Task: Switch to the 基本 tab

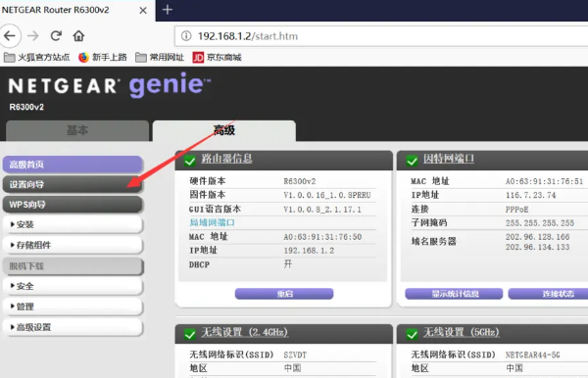Action: click(x=77, y=130)
